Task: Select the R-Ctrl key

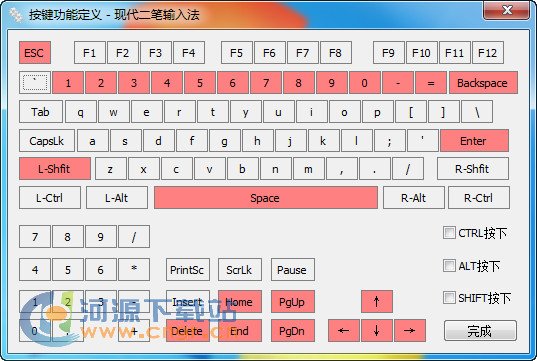Action: [x=479, y=198]
